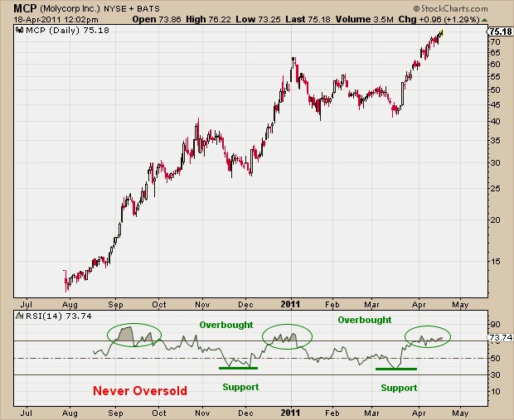
Task: Open the ©StockCharts.com credit text
Action: click(x=450, y=8)
